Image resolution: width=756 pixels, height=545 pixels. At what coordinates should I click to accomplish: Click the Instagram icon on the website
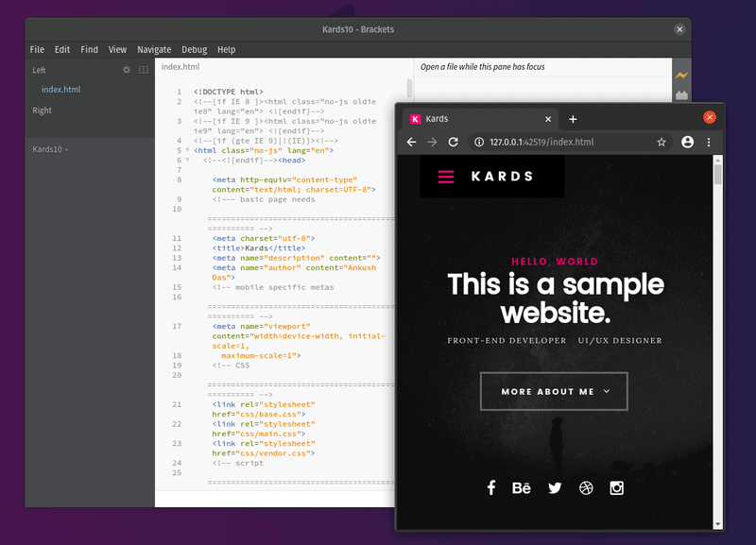616,488
